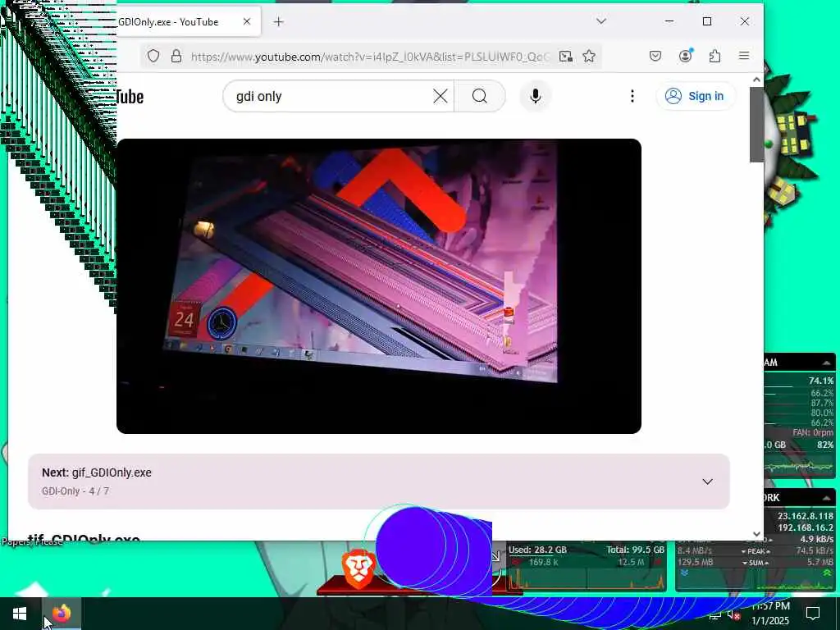Click the 74.1% usage value in widget

(x=820, y=381)
